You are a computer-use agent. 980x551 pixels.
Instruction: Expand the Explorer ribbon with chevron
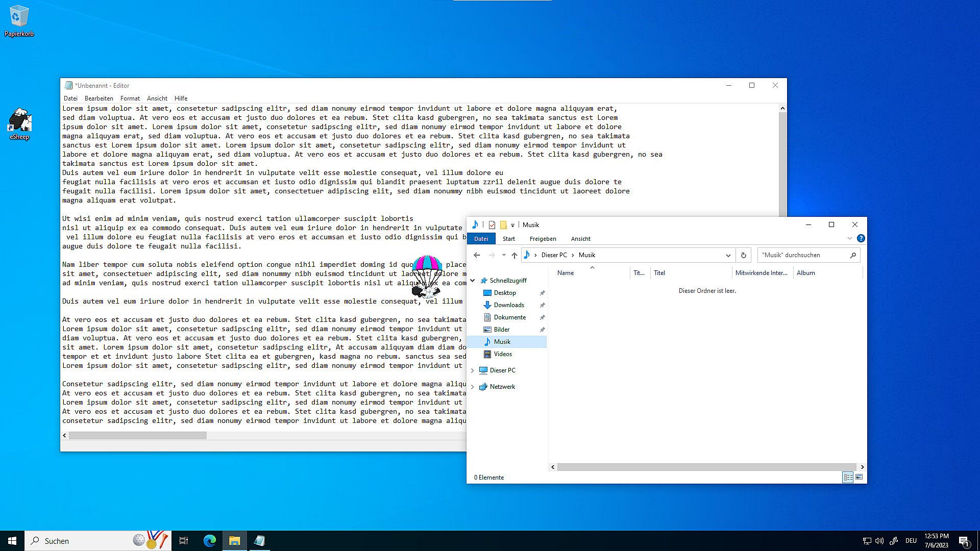pos(849,238)
